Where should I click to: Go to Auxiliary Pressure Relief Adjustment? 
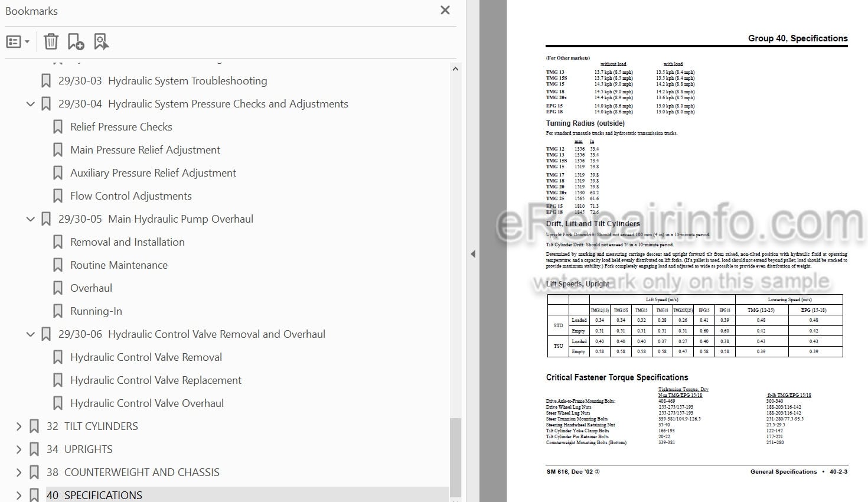click(153, 173)
